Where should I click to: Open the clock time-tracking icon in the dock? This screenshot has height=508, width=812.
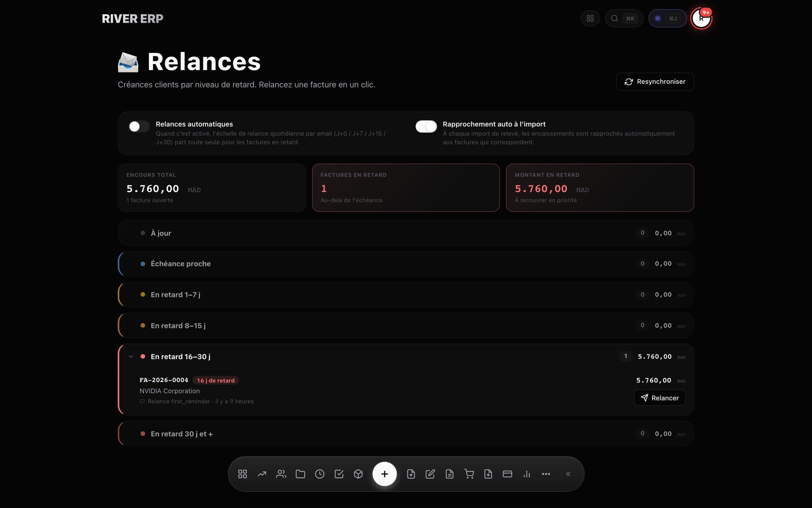pos(320,474)
